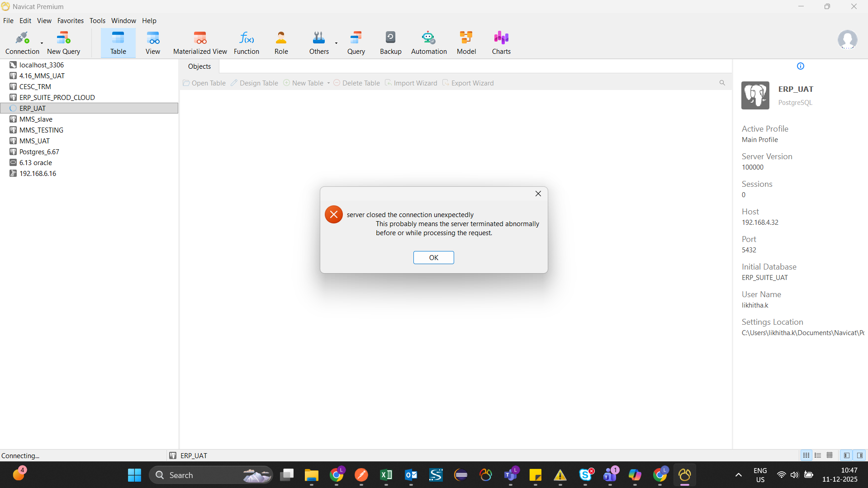The width and height of the screenshot is (868, 488).
Task: Switch to list view in status bar
Action: click(818, 455)
